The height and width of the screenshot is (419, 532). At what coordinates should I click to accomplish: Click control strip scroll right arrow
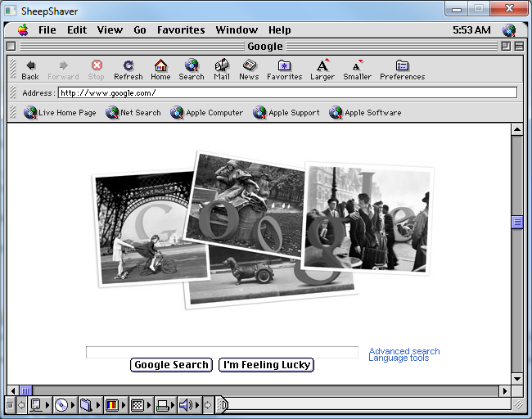208,405
